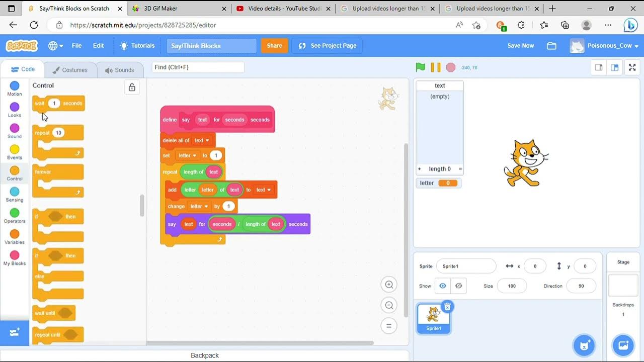Refresh the browser page
The image size is (644, 362).
34,25
